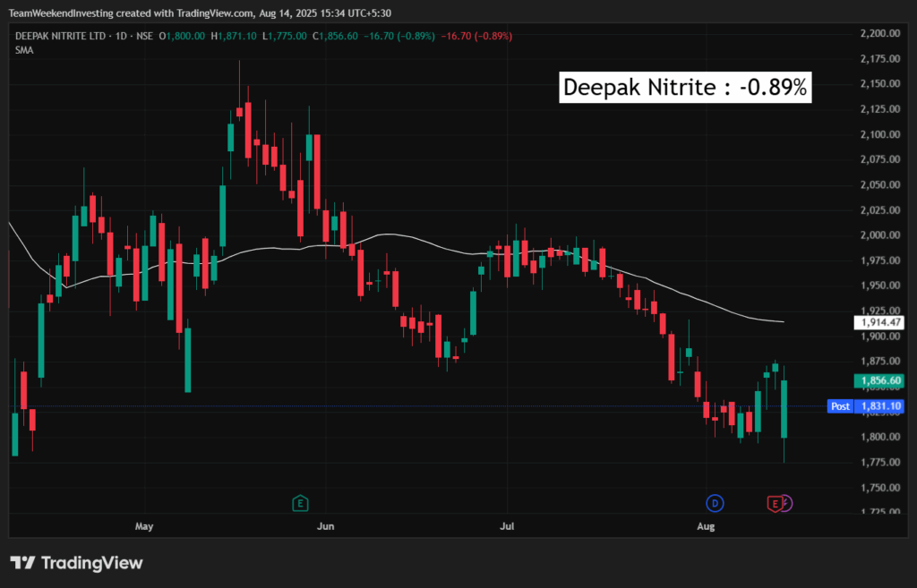
Task: Click the 1,875.00 price axis label
Action: click(880, 362)
